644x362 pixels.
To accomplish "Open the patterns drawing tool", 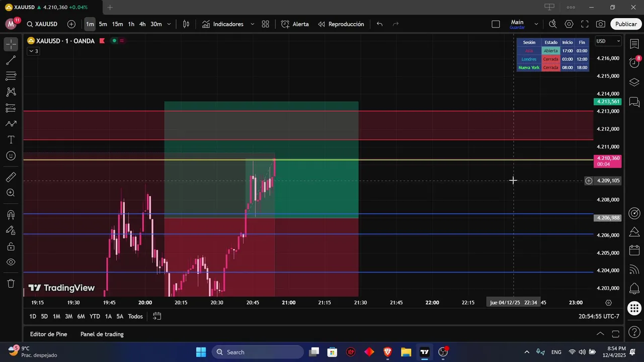I will [x=11, y=92].
